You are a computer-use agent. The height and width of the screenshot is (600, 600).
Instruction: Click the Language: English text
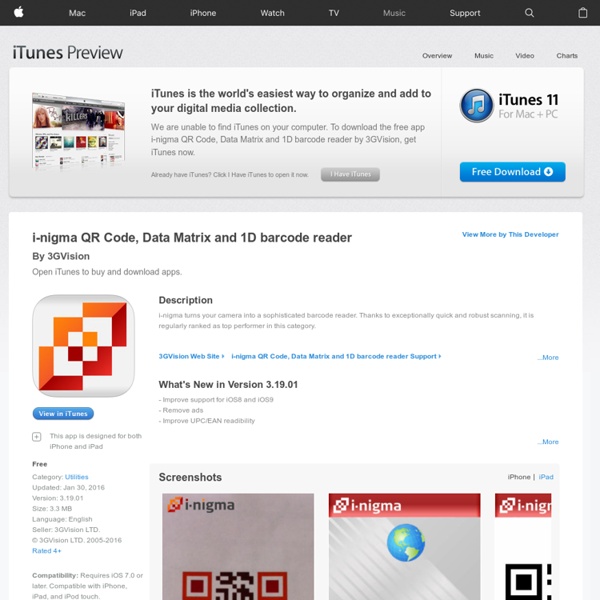(62, 519)
